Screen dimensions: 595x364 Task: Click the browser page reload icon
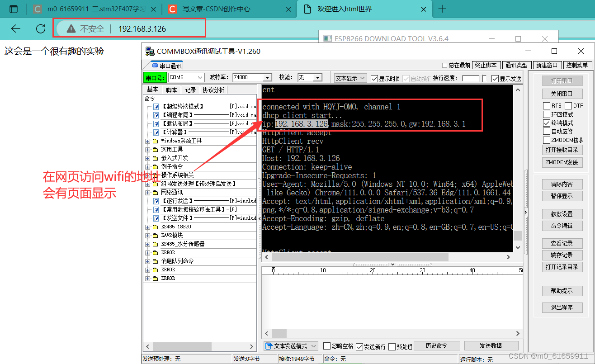[40, 28]
